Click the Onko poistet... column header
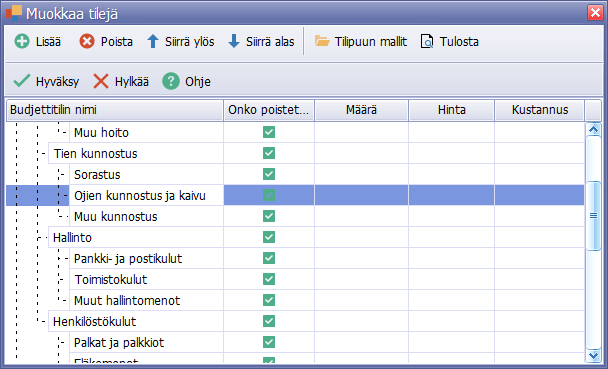 click(x=269, y=110)
